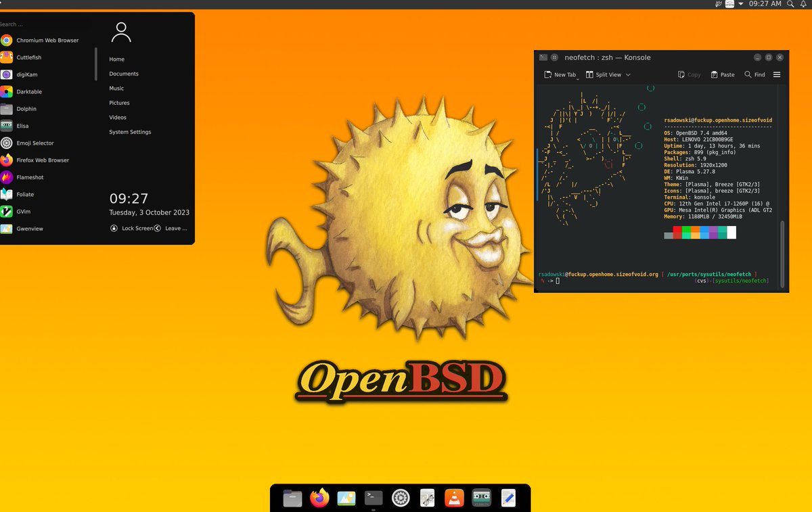Click the 'Shell: zsh 5.9' line
Screen dimensions: 812x512
coord(685,159)
